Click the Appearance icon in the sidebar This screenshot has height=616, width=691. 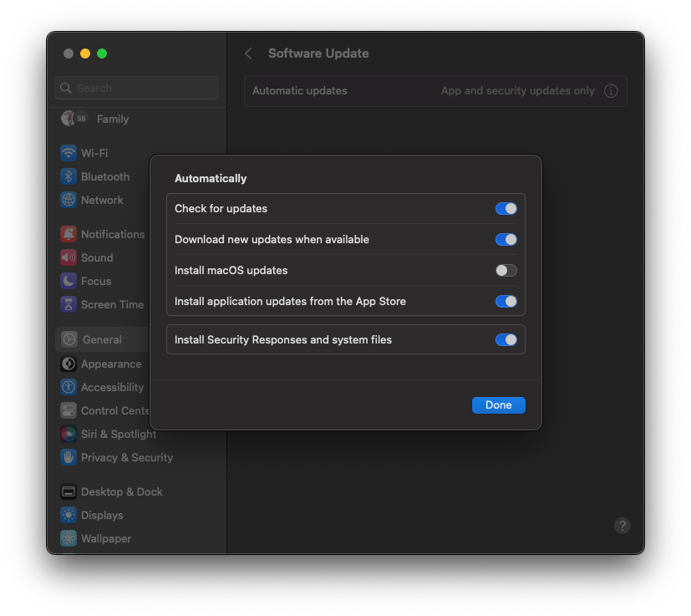pos(69,364)
